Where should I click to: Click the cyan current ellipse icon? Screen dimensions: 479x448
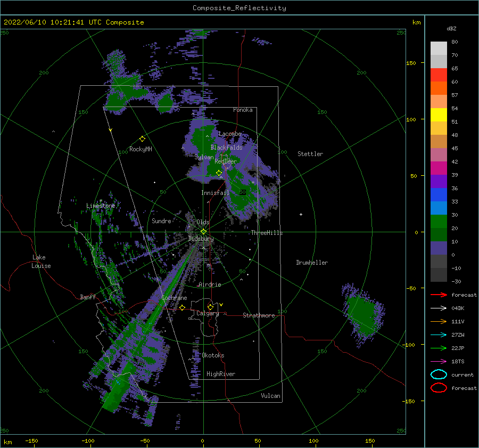tap(439, 374)
